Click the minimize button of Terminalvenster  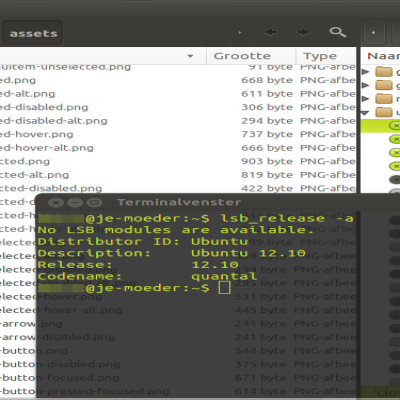(75, 202)
